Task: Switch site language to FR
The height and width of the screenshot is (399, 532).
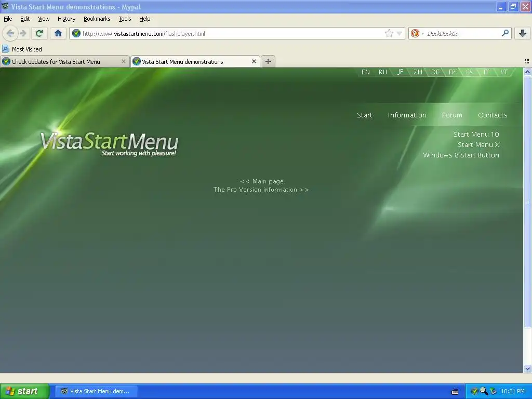Action: click(453, 72)
